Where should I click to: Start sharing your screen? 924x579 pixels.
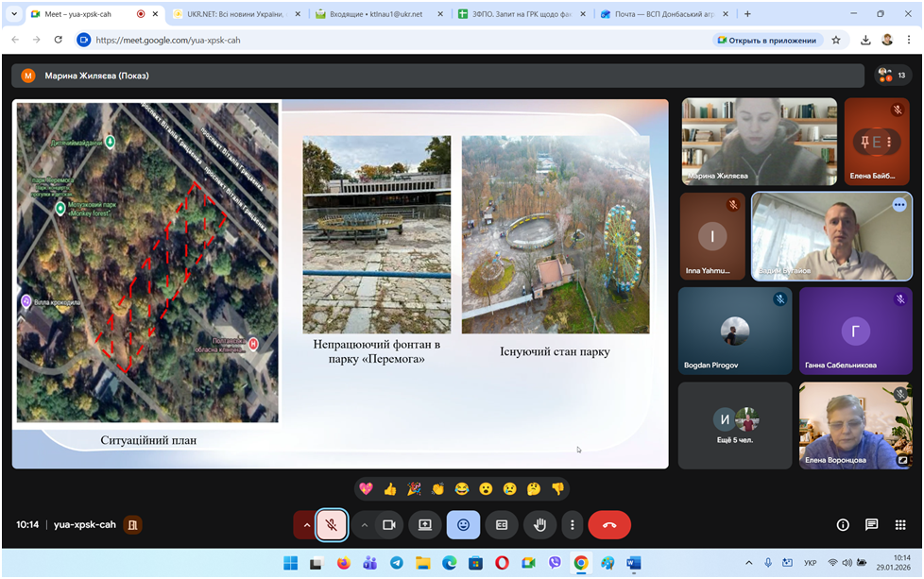click(x=425, y=525)
